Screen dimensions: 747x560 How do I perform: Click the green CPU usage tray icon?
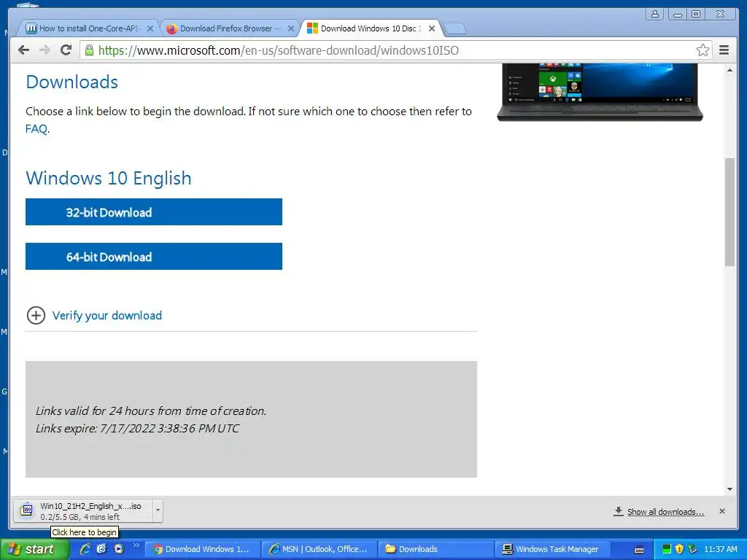667,549
